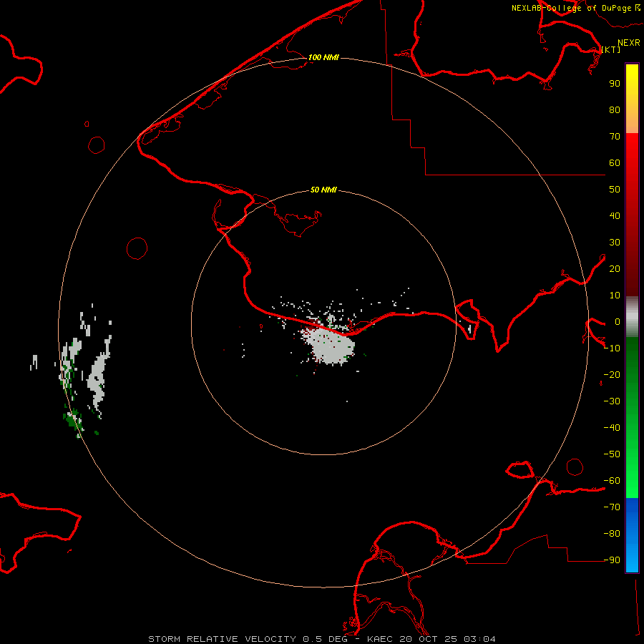644x644 pixels.
Task: Click the gray zero-velocity segment of color bar
Action: pyautogui.click(x=632, y=317)
